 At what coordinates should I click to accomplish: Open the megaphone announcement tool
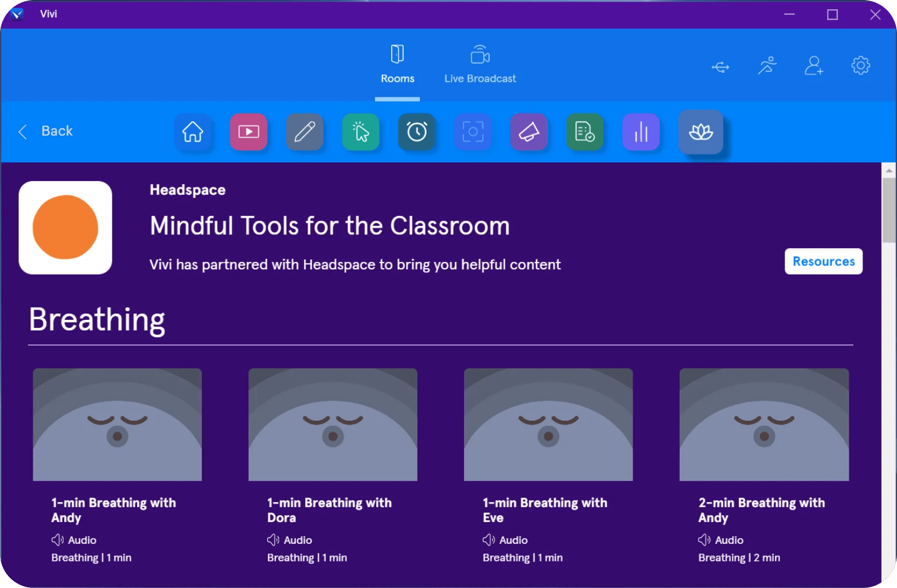529,132
